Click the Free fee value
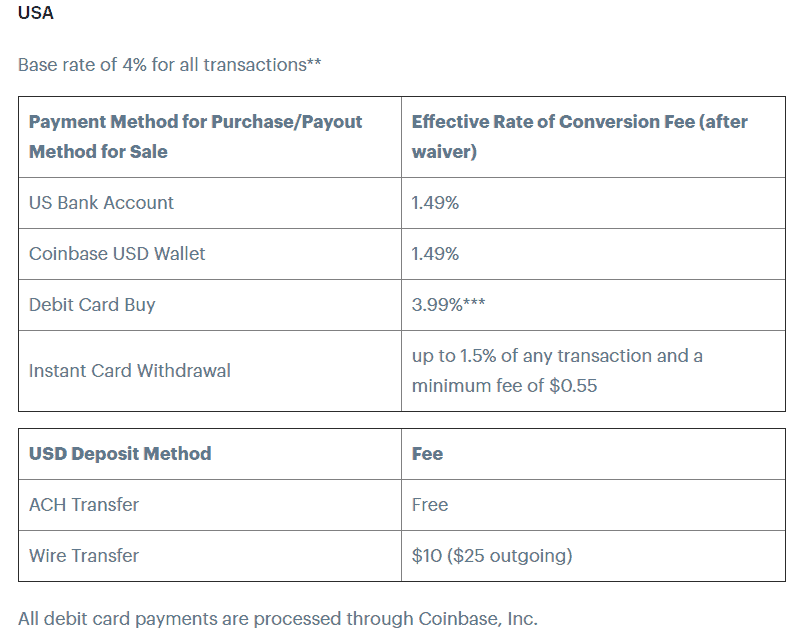 pos(430,505)
